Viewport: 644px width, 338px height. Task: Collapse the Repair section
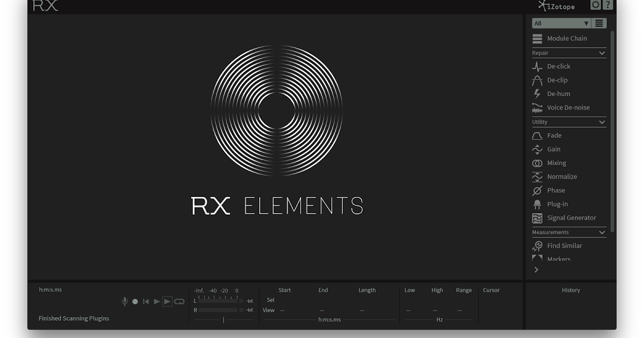point(602,53)
